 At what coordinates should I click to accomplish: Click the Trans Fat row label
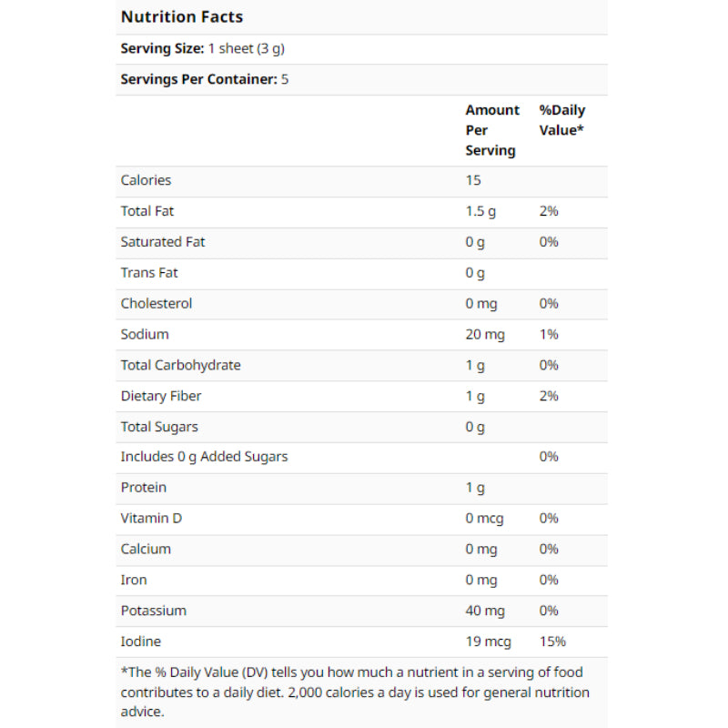click(149, 273)
